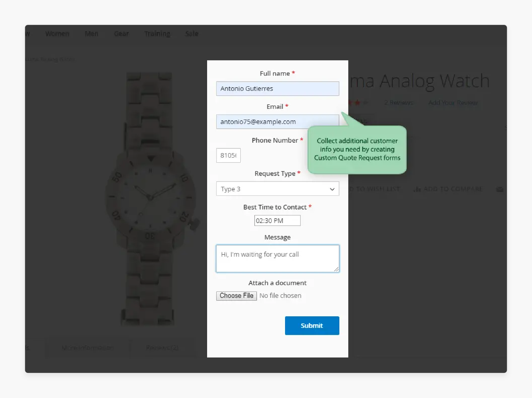The image size is (532, 398).
Task: Click the Phone Number label
Action: point(275,140)
